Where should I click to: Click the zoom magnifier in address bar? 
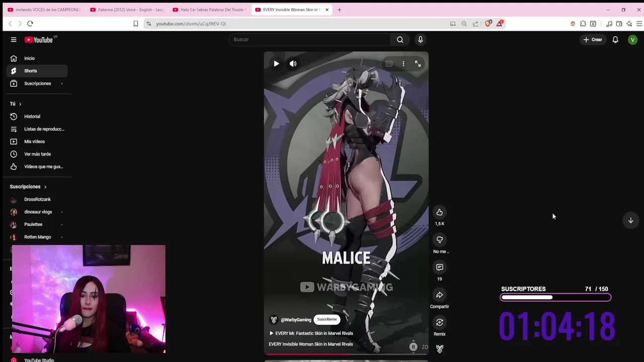(x=464, y=24)
